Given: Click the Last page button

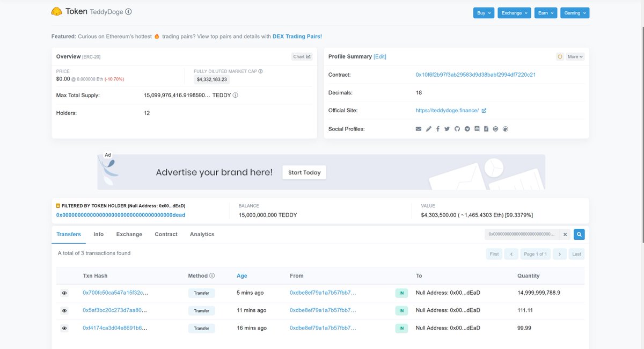Looking at the screenshot, I should [x=576, y=254].
